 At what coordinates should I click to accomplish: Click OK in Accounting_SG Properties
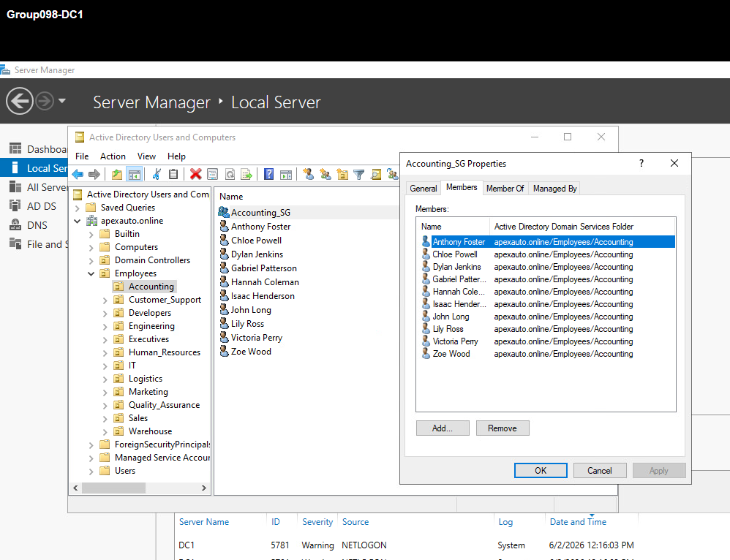click(x=541, y=471)
